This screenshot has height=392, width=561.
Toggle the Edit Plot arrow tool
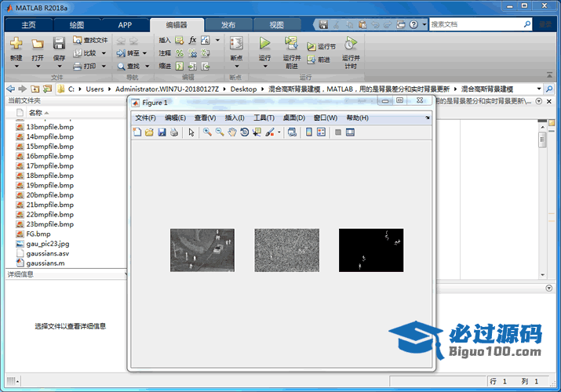191,132
